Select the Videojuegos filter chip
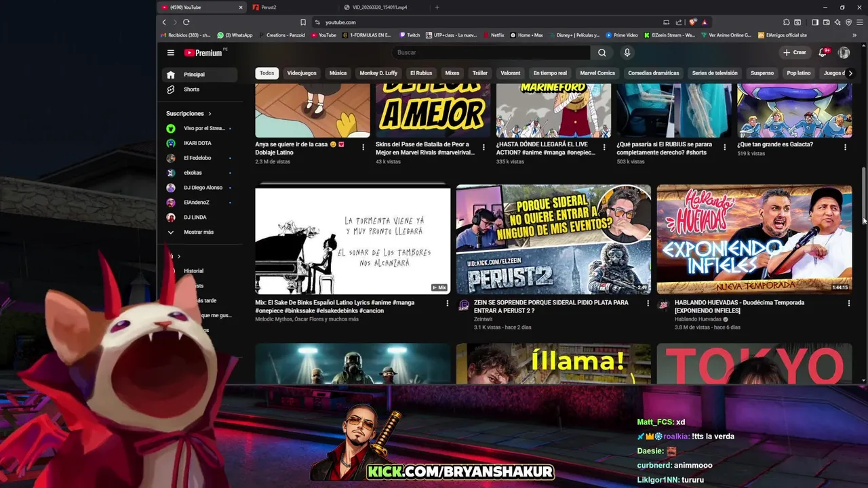 (x=302, y=73)
